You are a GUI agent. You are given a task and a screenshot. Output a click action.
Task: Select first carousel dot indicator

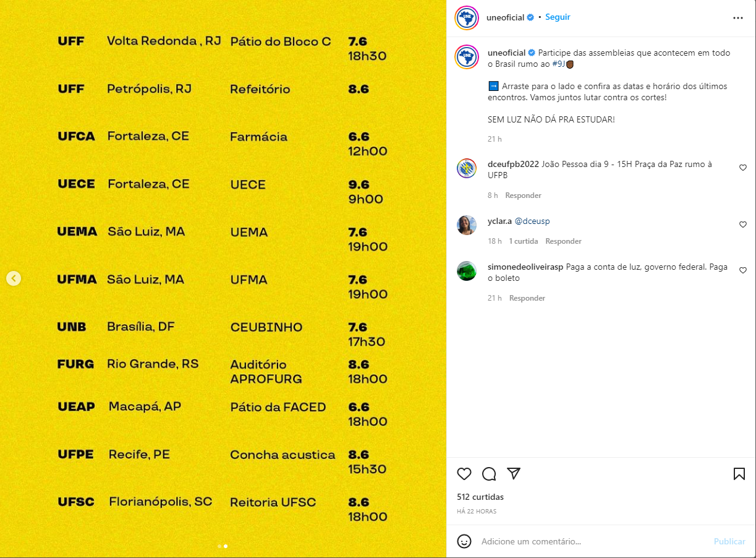pos(219,546)
